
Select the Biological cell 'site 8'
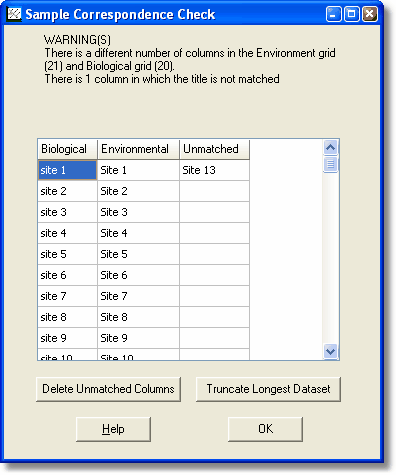click(x=67, y=317)
